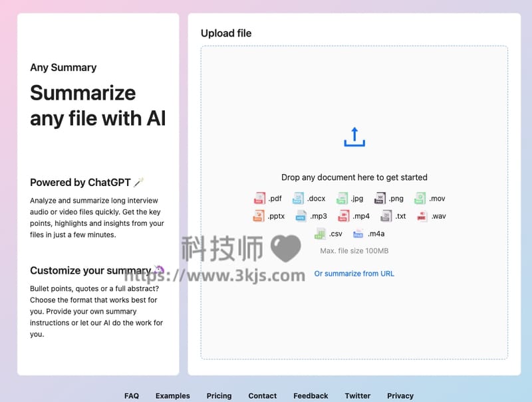The width and height of the screenshot is (532, 402).
Task: Open the 'Or summarize from URL' link
Action: click(354, 274)
